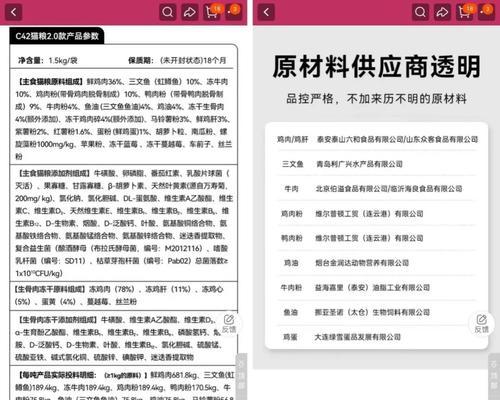Select the 鸡肉粉 supplier row
This screenshot has width=500, height=400.
(377, 213)
